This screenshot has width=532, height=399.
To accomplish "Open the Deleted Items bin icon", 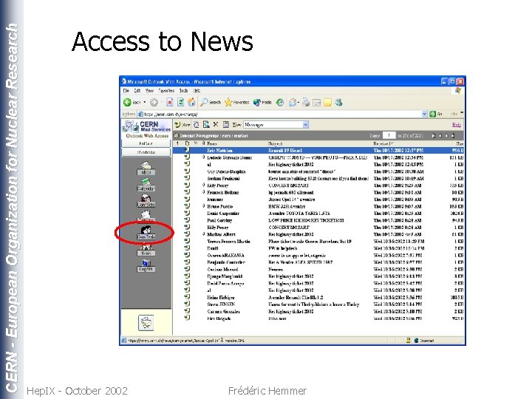I will coord(146,323).
